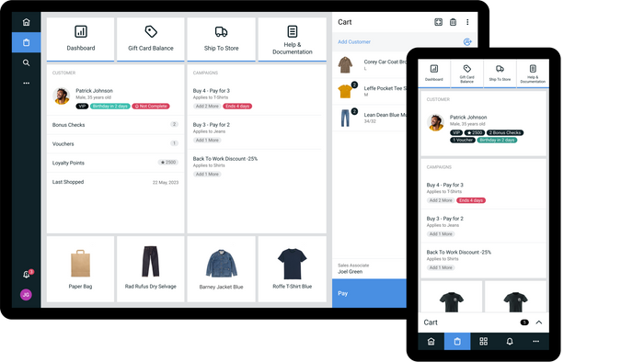Screen dimensions: 644x362
Task: Open grid apps icon on mobile bar
Action: point(483,341)
